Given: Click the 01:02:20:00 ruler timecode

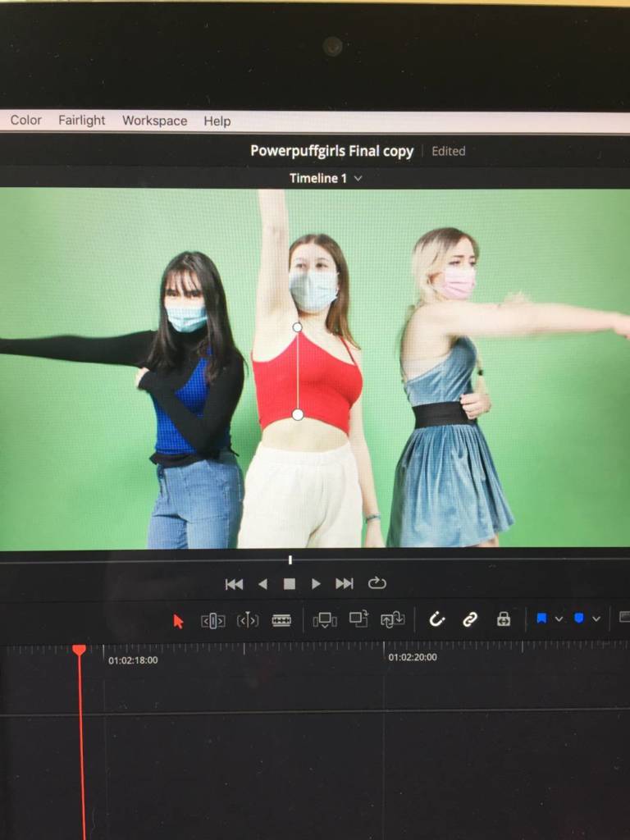Looking at the screenshot, I should pos(413,657).
